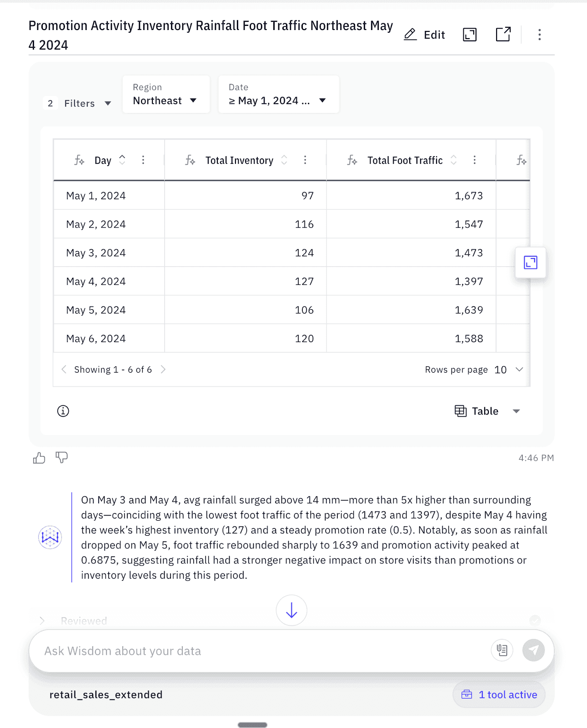This screenshot has height=728, width=587.
Task: Open the three-dot overflow menu at top right
Action: [x=539, y=34]
